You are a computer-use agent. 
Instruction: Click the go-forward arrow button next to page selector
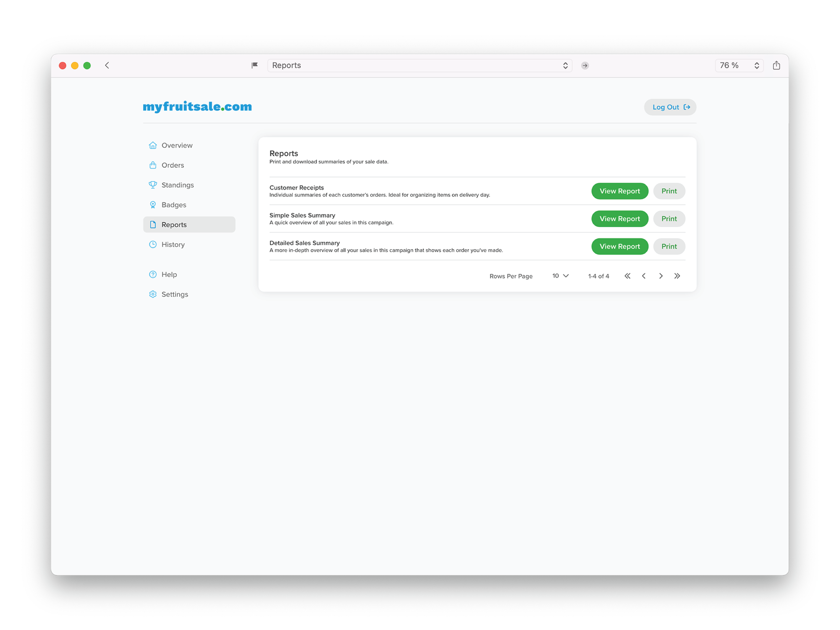pyautogui.click(x=585, y=66)
